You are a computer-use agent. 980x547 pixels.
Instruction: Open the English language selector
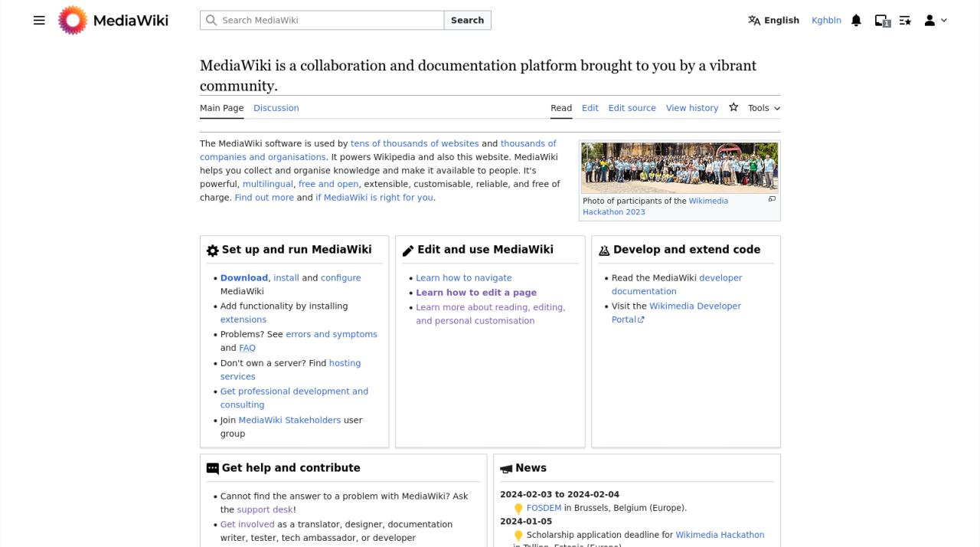pos(773,21)
